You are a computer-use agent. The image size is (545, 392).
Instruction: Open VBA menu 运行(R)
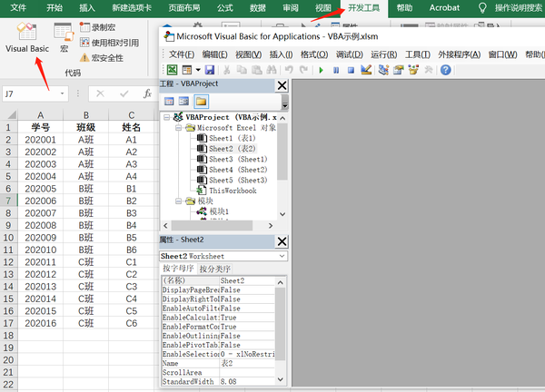pos(383,54)
